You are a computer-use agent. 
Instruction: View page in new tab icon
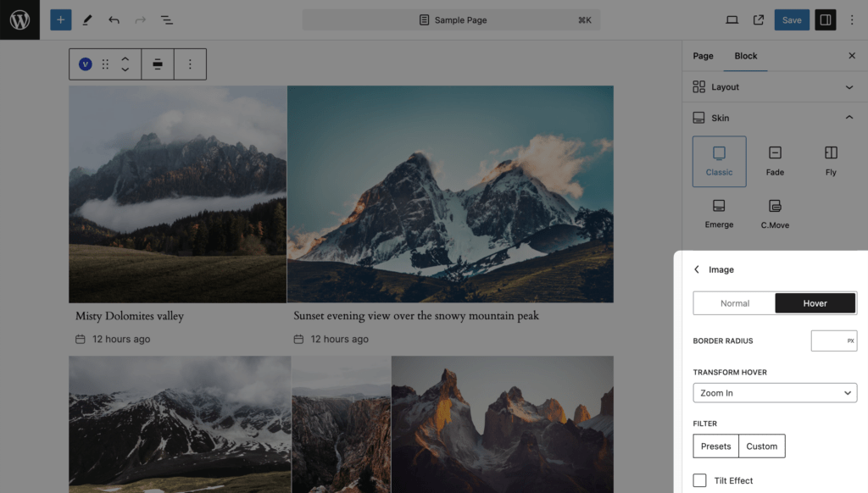tap(759, 20)
